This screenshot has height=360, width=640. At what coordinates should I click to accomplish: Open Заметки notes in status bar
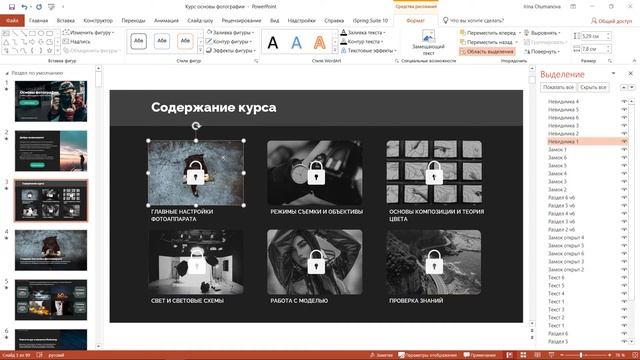pos(381,355)
